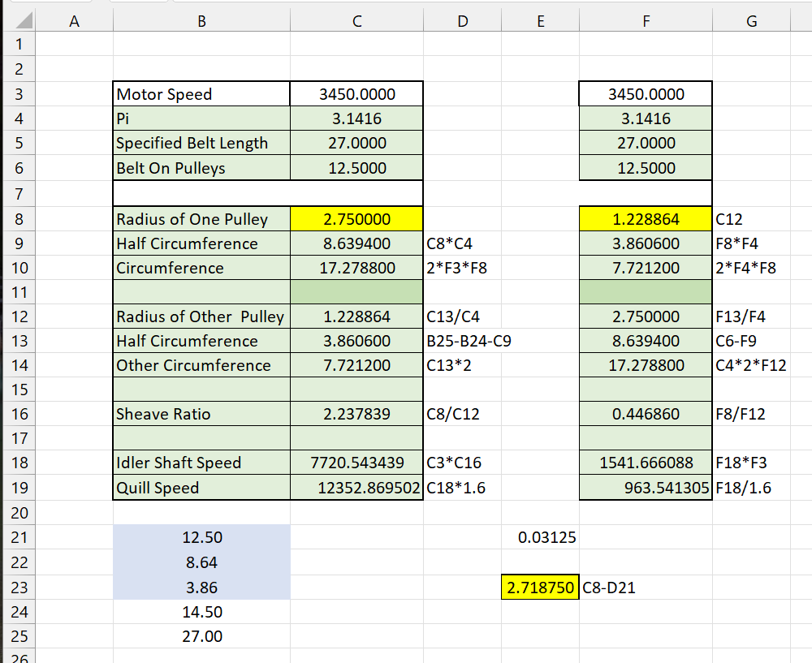Click the 2*F3*F8 formula note
Image resolution: width=812 pixels, height=663 pixels.
(x=456, y=268)
